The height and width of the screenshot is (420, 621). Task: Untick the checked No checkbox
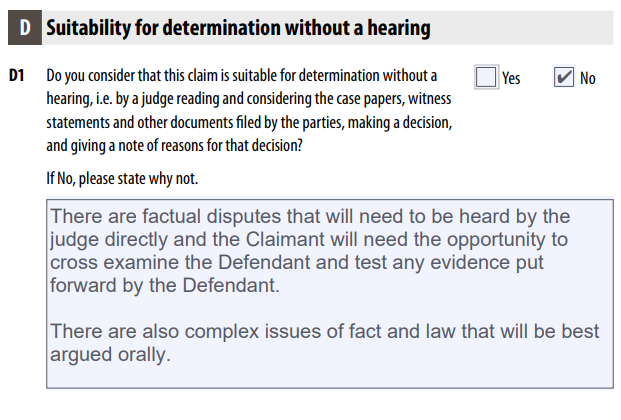tap(564, 77)
